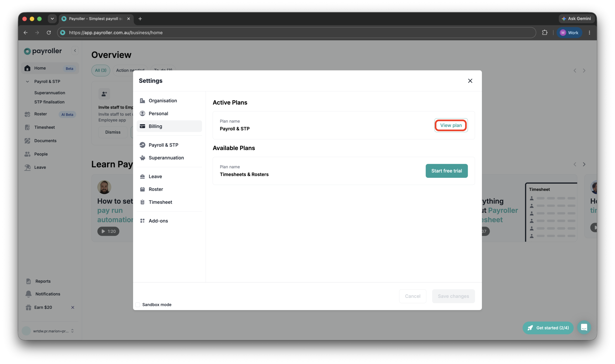Open Payroll & STP settings section
This screenshot has height=364, width=615.
click(169, 145)
